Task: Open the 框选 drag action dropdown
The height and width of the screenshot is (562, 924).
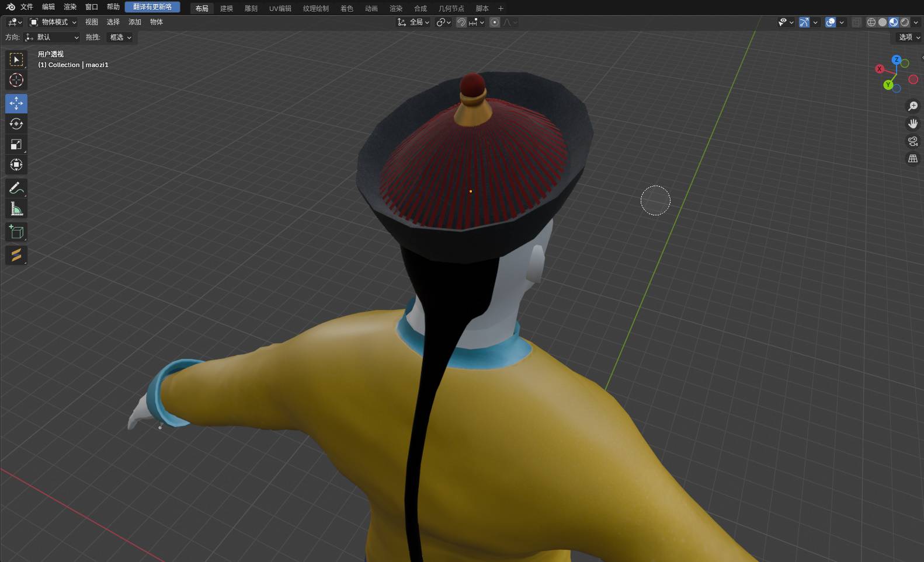Action: (120, 37)
